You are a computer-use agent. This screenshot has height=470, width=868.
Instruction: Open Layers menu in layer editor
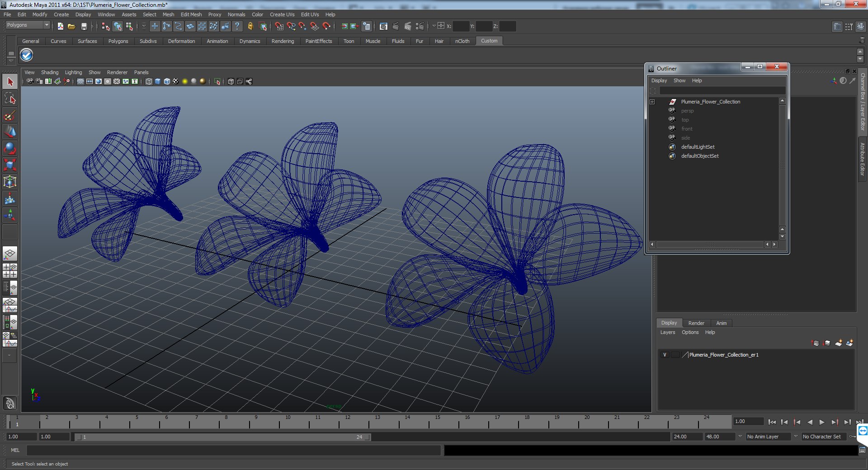click(x=667, y=332)
